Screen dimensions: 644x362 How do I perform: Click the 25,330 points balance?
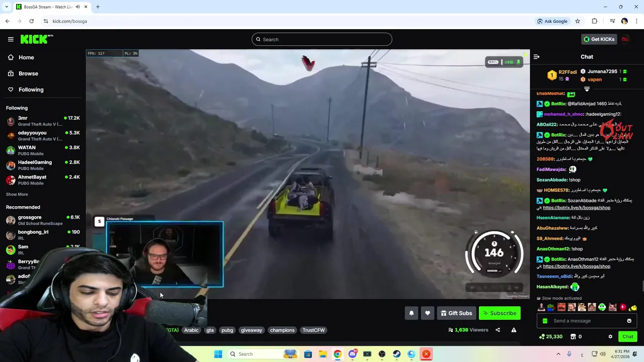tap(551, 336)
